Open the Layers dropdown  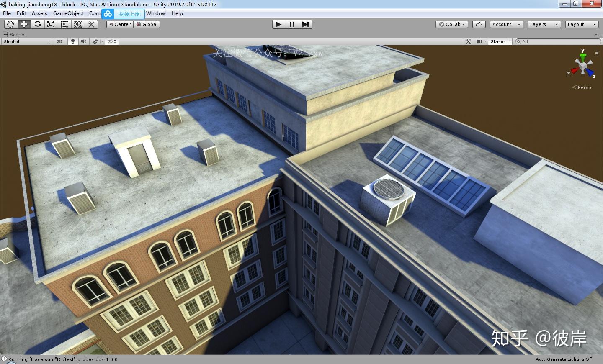coord(544,24)
